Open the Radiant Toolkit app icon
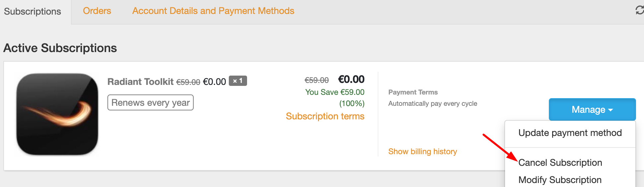This screenshot has height=187, width=644. coord(57,114)
